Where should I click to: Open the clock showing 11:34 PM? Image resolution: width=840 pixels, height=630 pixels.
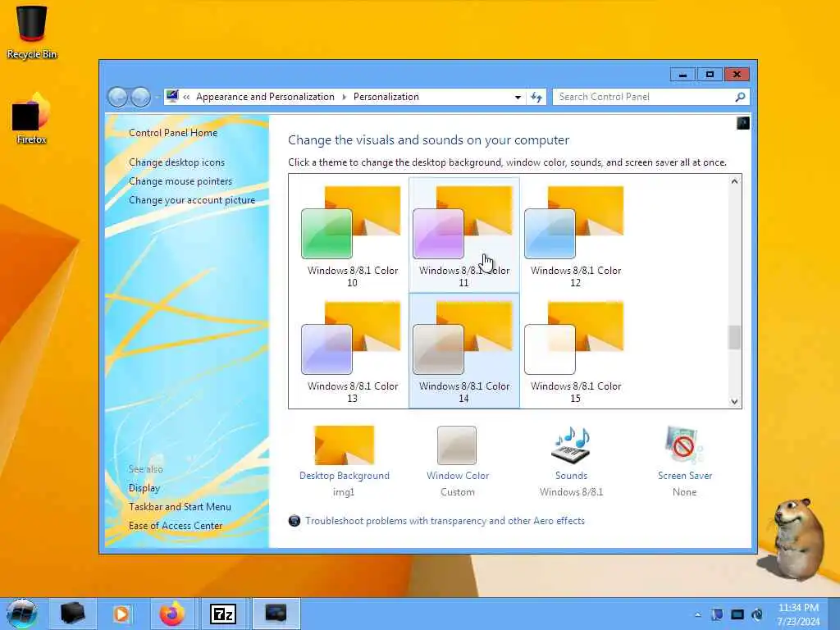[x=798, y=614]
